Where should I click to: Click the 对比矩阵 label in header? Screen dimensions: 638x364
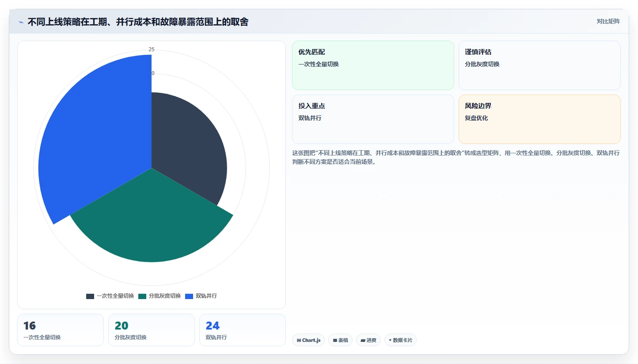pyautogui.click(x=608, y=21)
